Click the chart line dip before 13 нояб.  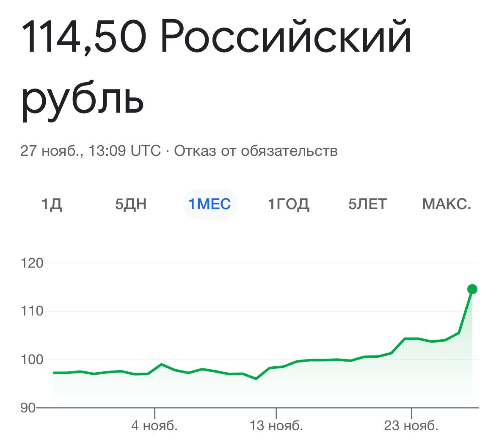tap(256, 379)
